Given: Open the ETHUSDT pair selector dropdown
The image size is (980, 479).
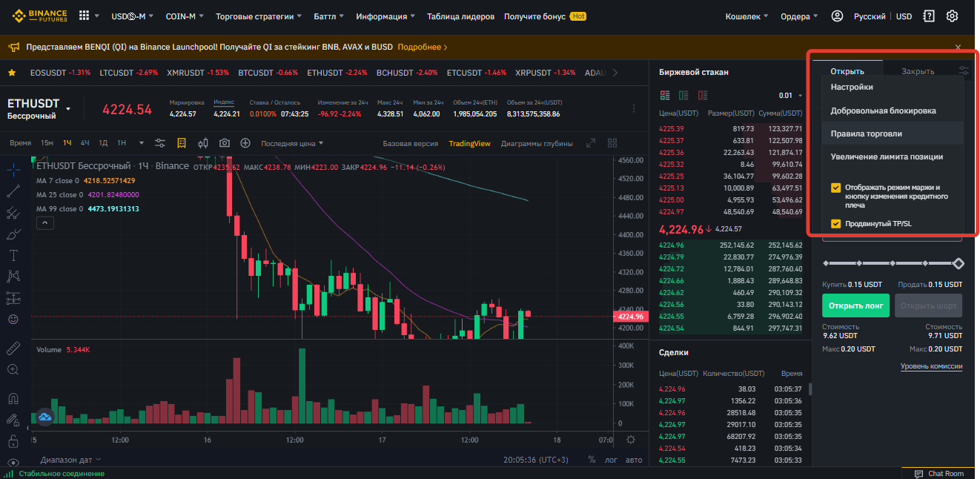Looking at the screenshot, I should 68,109.
